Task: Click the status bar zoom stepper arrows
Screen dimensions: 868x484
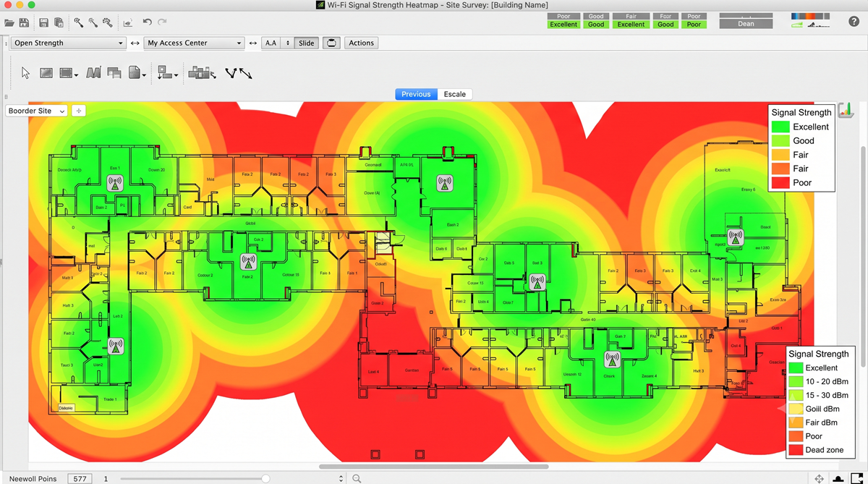Action: tap(341, 478)
